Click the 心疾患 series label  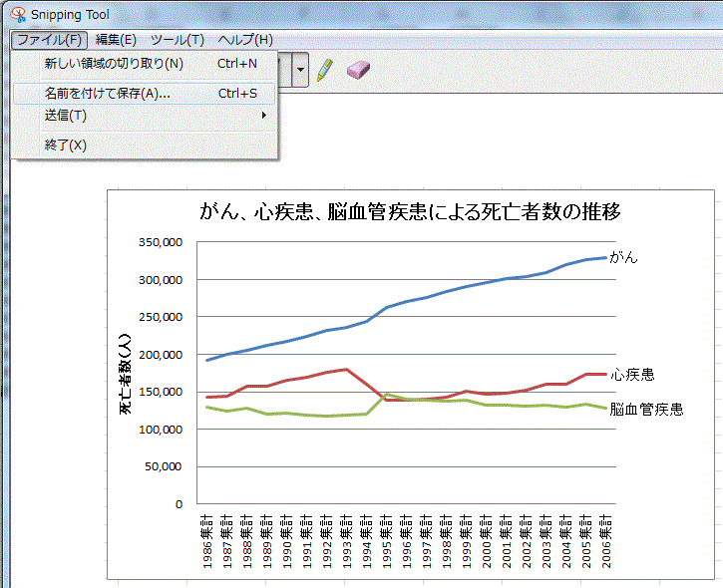633,375
